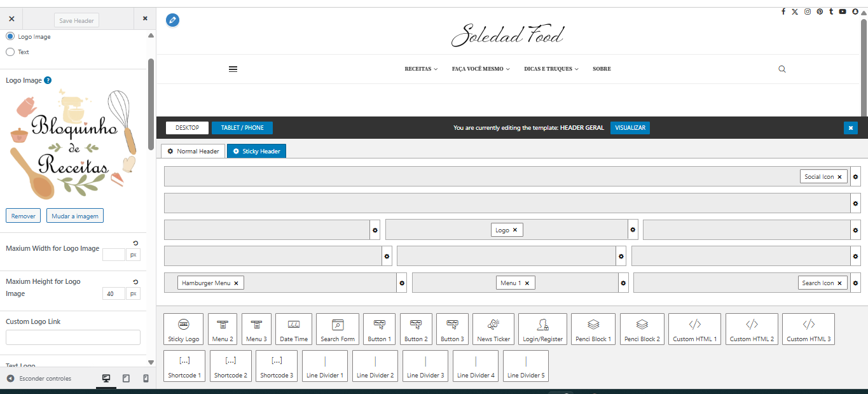This screenshot has width=868, height=394.
Task: Open Instagram icon in top social bar
Action: 808,11
